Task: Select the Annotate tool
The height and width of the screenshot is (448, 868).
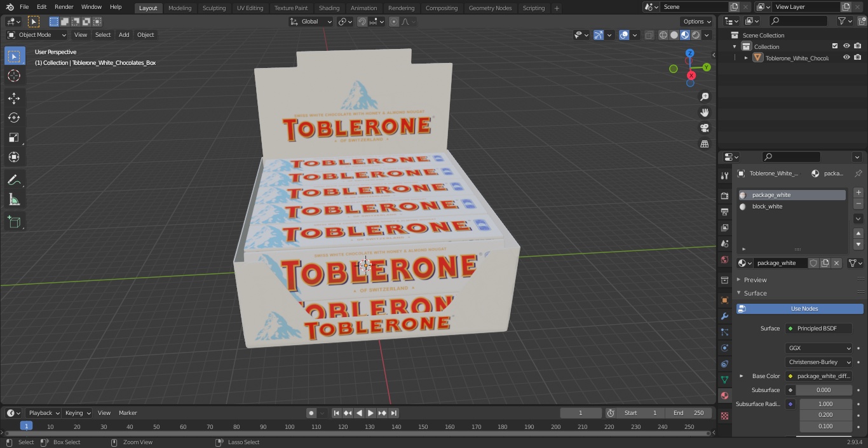Action: pos(14,180)
